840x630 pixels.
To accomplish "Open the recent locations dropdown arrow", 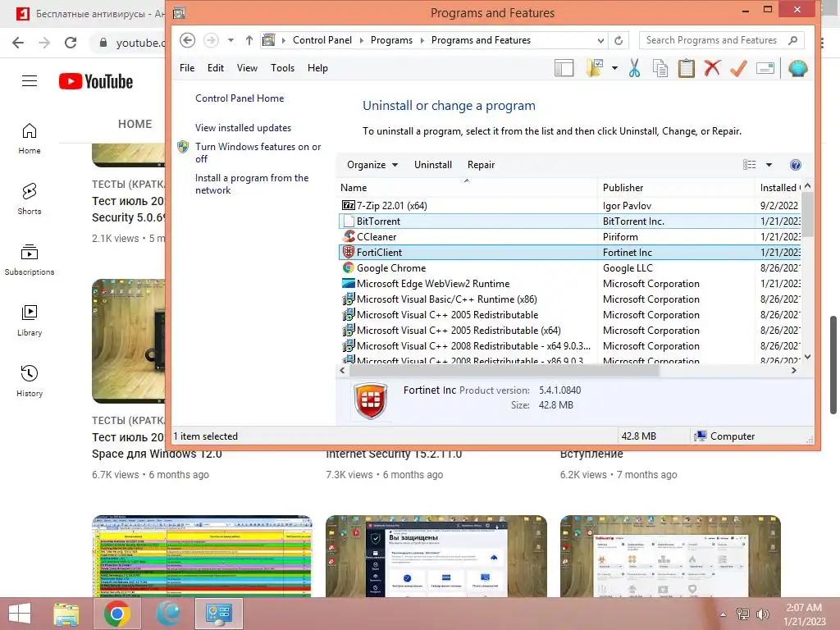I will (231, 40).
